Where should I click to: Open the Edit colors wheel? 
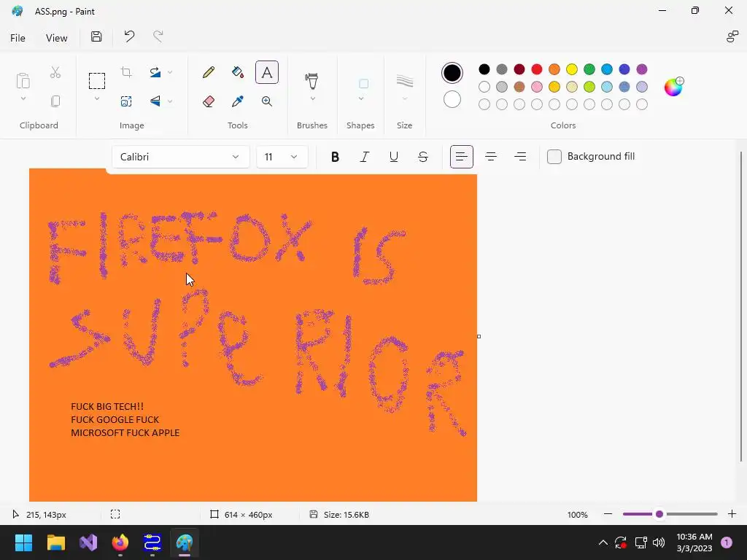[673, 87]
